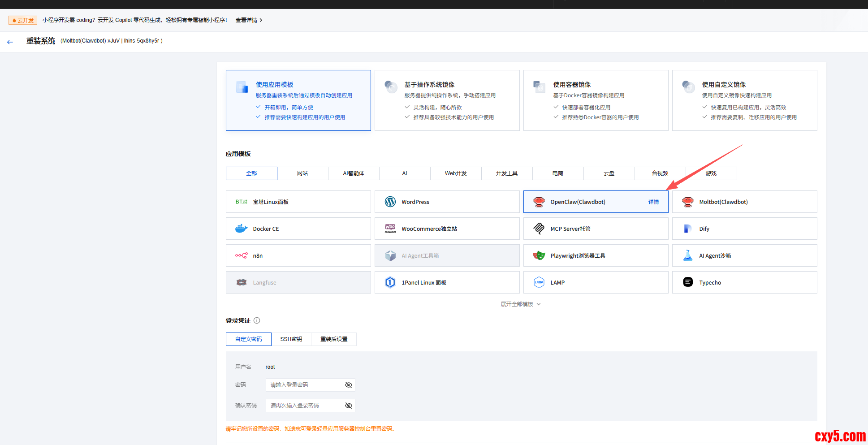Click the Typecho logo icon

(687, 282)
